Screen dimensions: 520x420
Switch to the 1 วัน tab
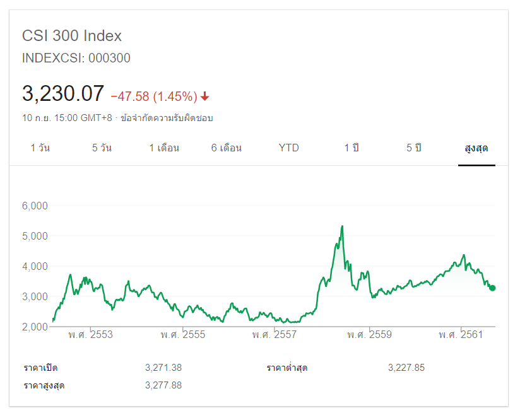pos(40,148)
